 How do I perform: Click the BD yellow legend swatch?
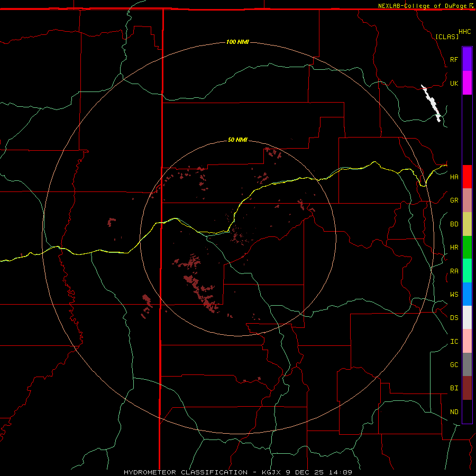pyautogui.click(x=467, y=224)
